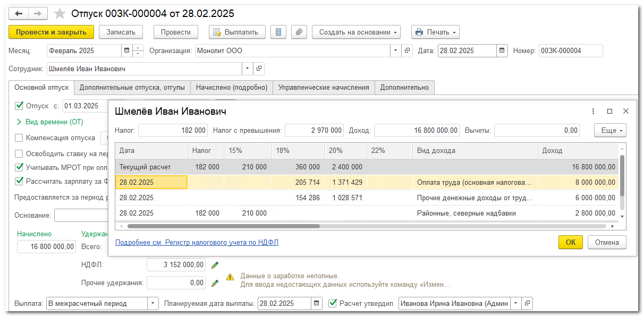Open Регистр налогового учета по НДФЛ link
The height and width of the screenshot is (317, 644).
197,243
